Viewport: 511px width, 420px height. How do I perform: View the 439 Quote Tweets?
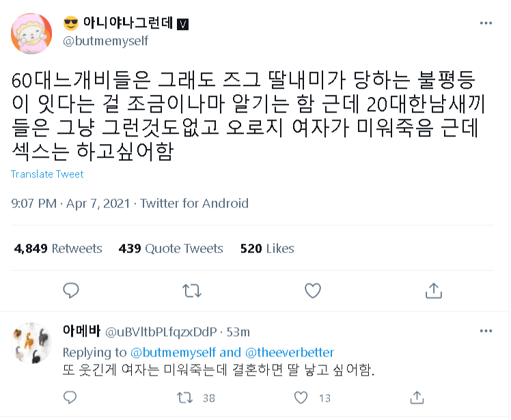coord(171,249)
